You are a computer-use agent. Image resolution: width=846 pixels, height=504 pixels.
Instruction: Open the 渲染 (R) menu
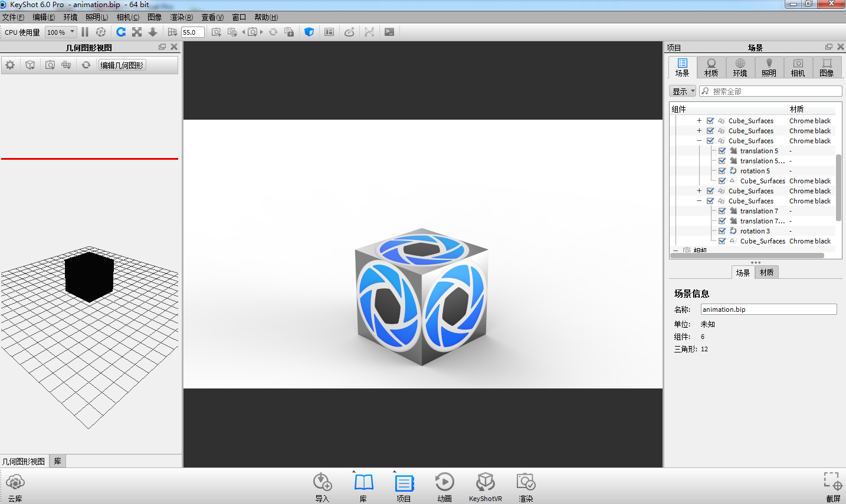(x=181, y=17)
